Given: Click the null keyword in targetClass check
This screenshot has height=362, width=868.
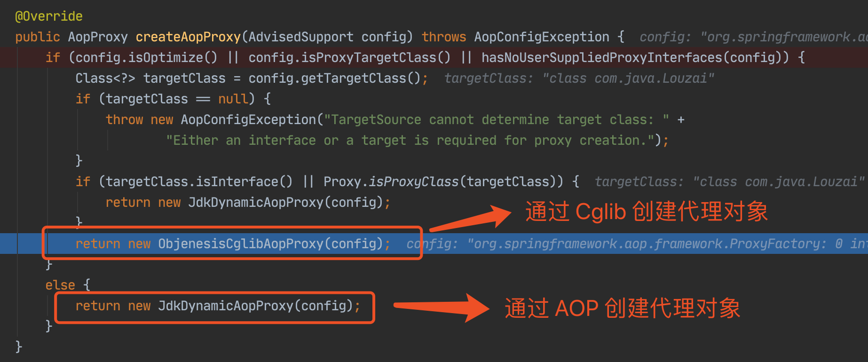Looking at the screenshot, I should 233,99.
